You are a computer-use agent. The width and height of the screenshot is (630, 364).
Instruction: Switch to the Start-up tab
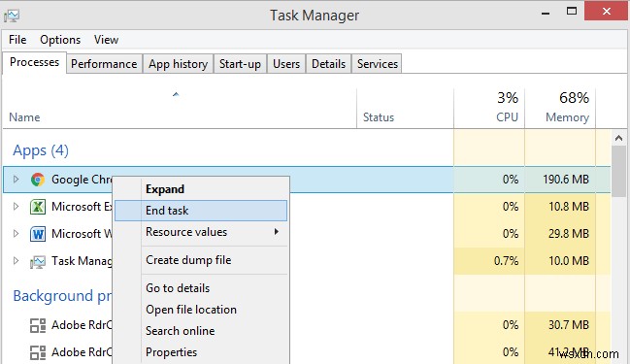coord(240,64)
